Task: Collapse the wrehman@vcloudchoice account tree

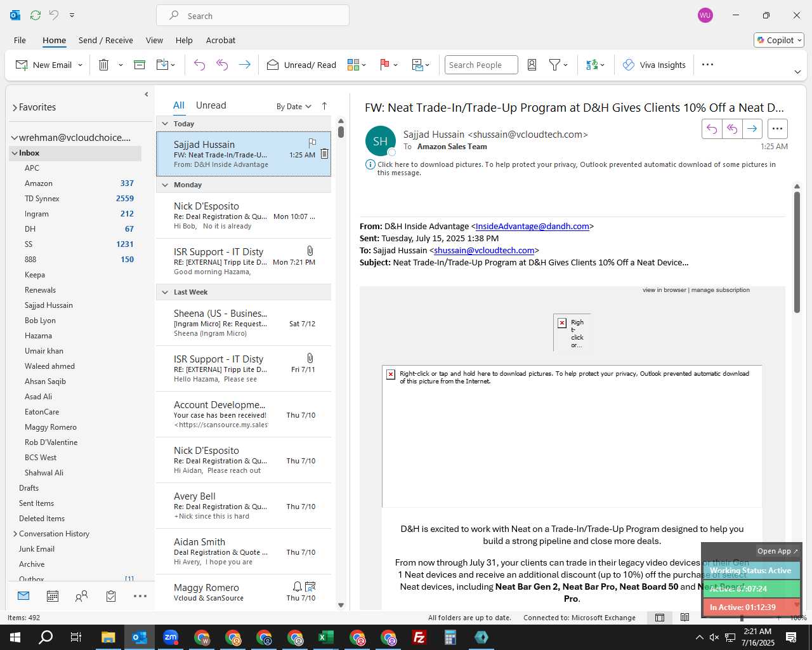Action: 14,138
